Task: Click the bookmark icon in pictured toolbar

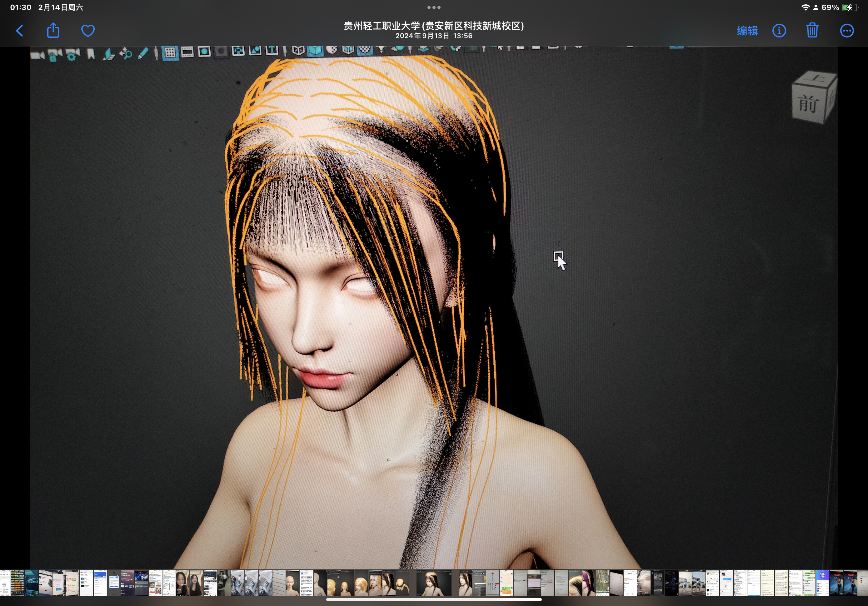Action: pos(91,54)
